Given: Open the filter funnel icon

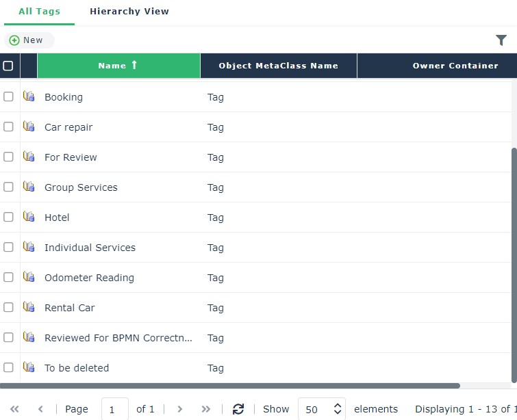Looking at the screenshot, I should coord(501,40).
